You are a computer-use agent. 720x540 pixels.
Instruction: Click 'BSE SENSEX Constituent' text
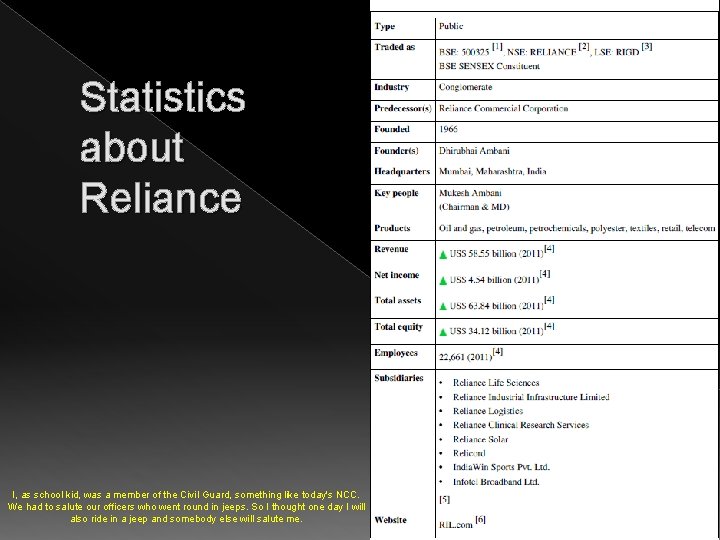coord(489,66)
